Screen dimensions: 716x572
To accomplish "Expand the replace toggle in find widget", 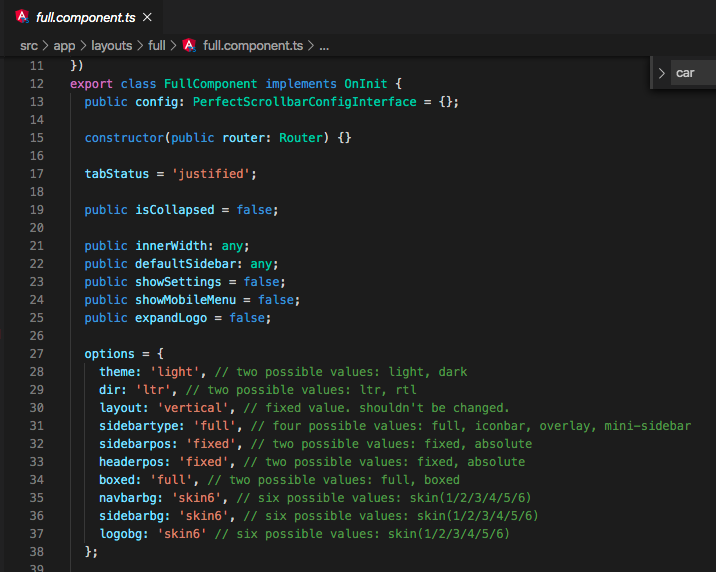I will [x=661, y=73].
